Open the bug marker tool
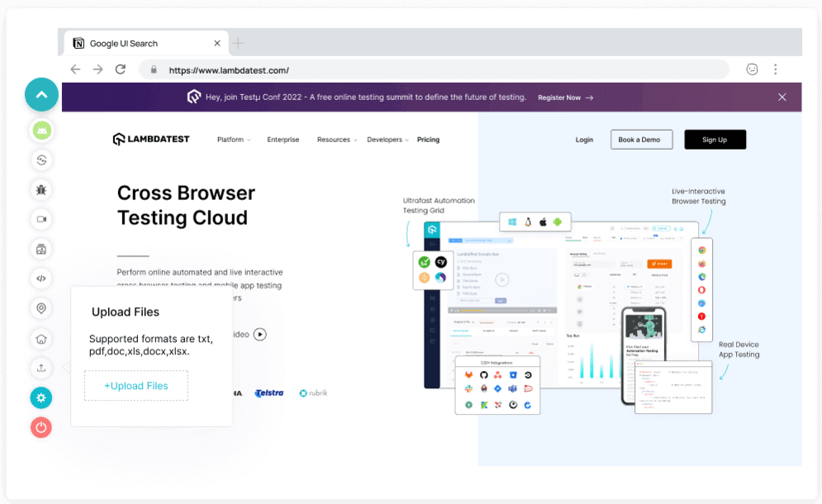 click(x=41, y=190)
